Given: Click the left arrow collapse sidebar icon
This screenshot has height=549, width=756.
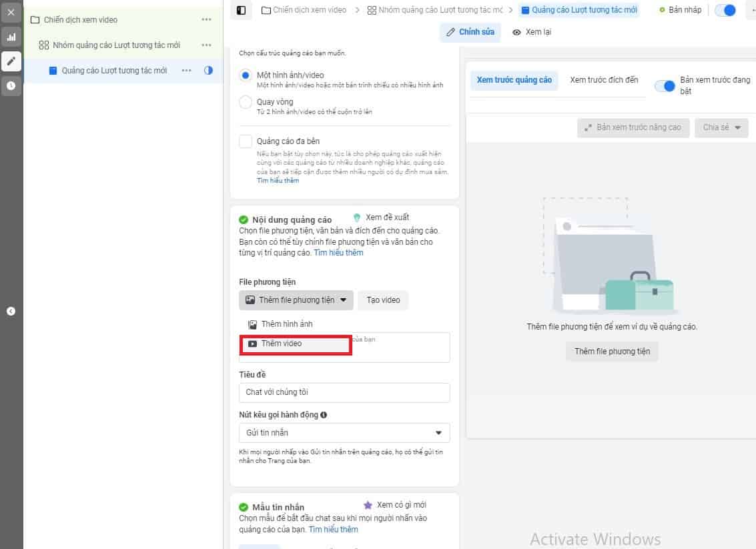Looking at the screenshot, I should [11, 311].
